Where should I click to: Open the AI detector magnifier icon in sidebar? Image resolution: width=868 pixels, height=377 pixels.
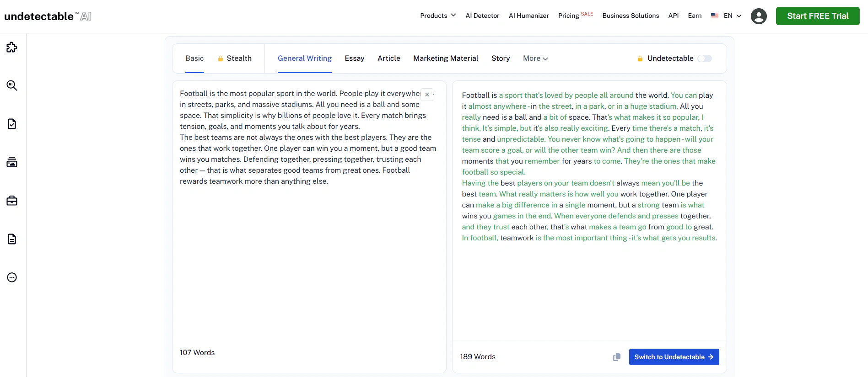(x=12, y=85)
